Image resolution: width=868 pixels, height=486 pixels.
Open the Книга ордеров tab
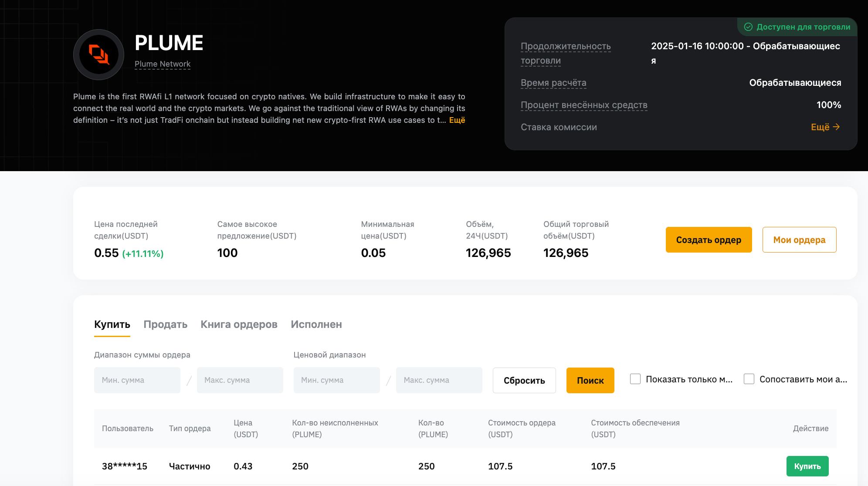click(x=239, y=324)
